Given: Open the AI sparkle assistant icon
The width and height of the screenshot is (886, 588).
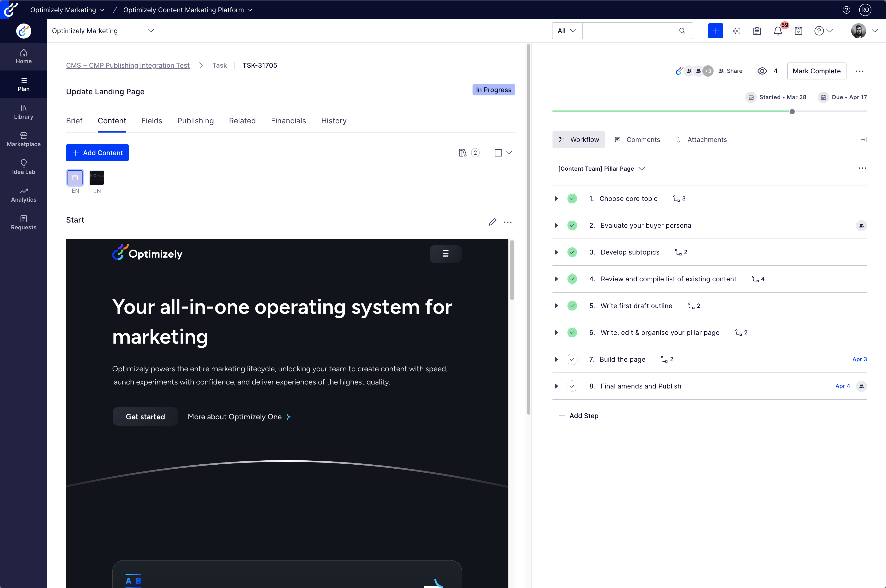Looking at the screenshot, I should [x=736, y=31].
